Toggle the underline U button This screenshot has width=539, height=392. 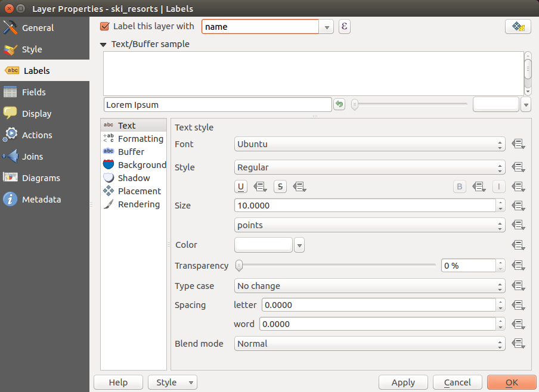241,186
